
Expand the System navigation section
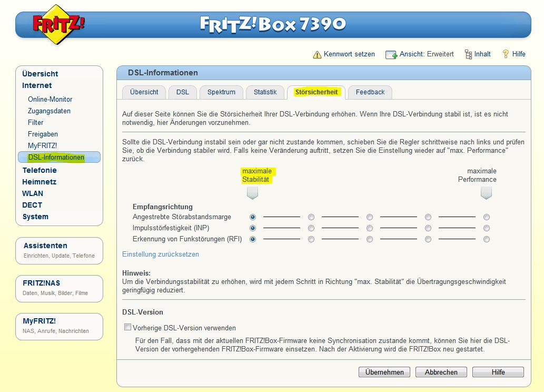click(35, 217)
